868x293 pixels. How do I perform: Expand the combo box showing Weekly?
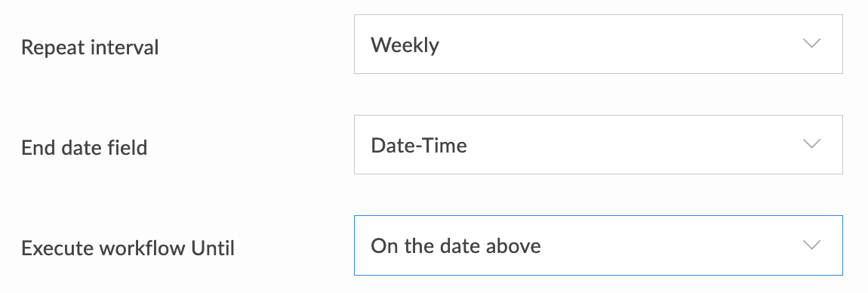coord(599,45)
